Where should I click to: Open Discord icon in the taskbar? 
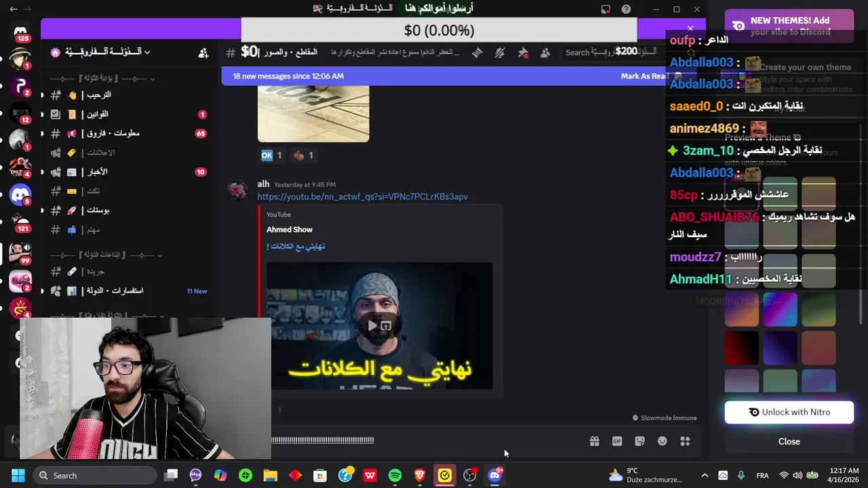494,475
